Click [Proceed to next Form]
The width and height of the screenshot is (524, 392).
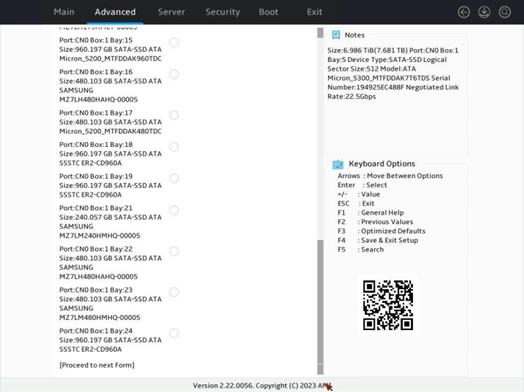pyautogui.click(x=97, y=365)
